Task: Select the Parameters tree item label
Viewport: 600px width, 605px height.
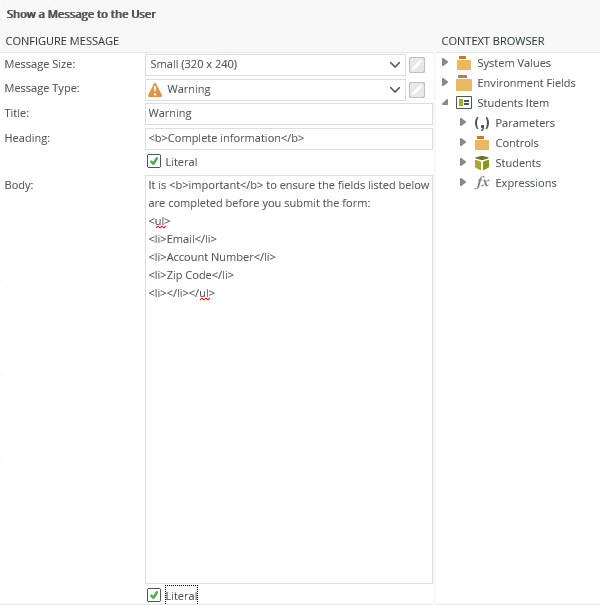Action: pos(525,123)
